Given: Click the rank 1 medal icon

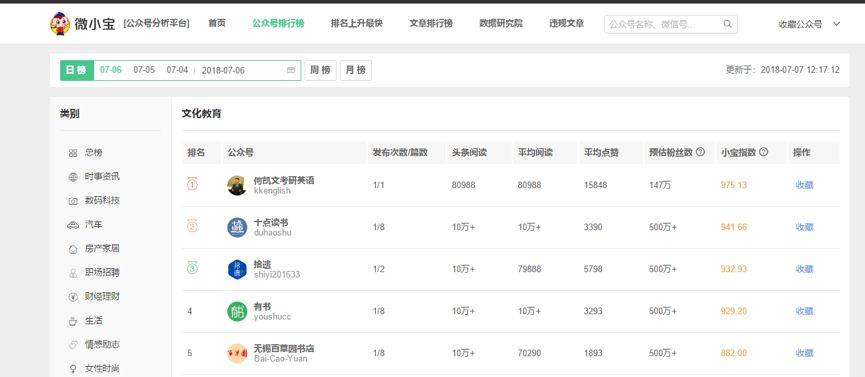Looking at the screenshot, I should coord(192,184).
